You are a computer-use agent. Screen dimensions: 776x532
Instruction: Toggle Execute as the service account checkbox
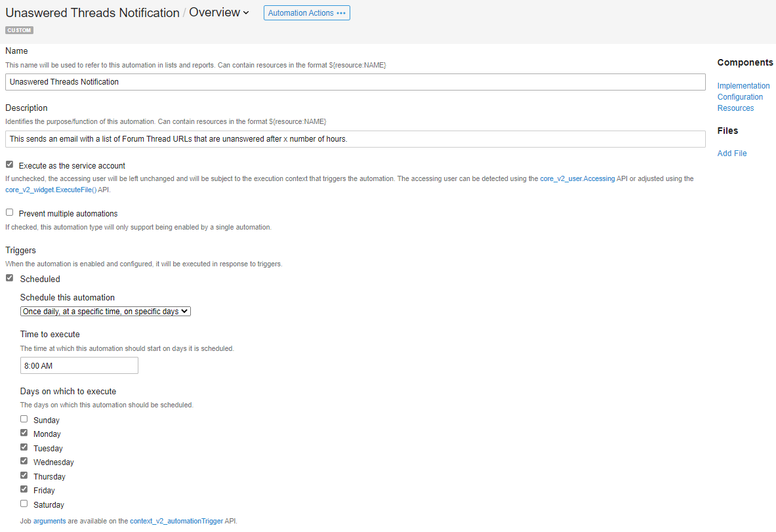(x=9, y=164)
